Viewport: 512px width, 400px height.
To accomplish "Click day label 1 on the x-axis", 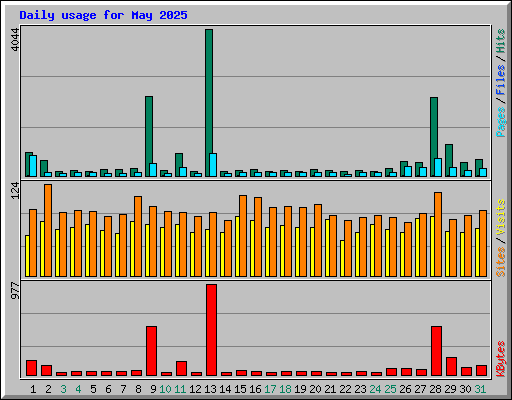I will [x=33, y=389].
